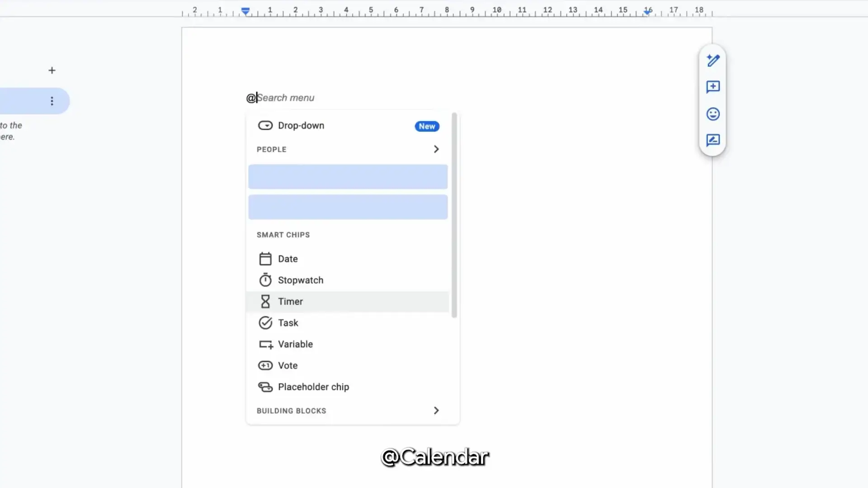Click the Add comment icon
Viewport: 868px width, 488px height.
(x=713, y=87)
